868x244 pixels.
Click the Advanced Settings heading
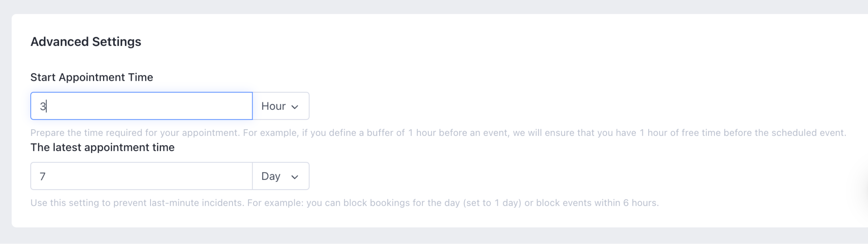86,42
